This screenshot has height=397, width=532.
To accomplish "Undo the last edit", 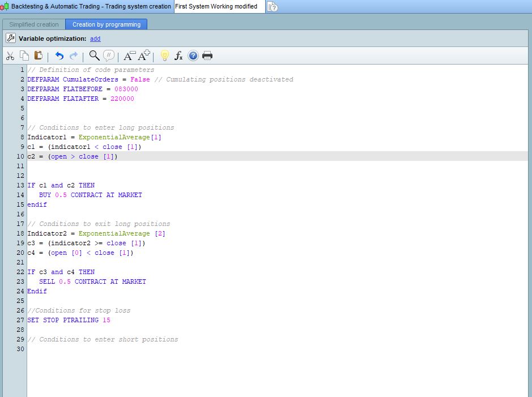I will (x=59, y=56).
